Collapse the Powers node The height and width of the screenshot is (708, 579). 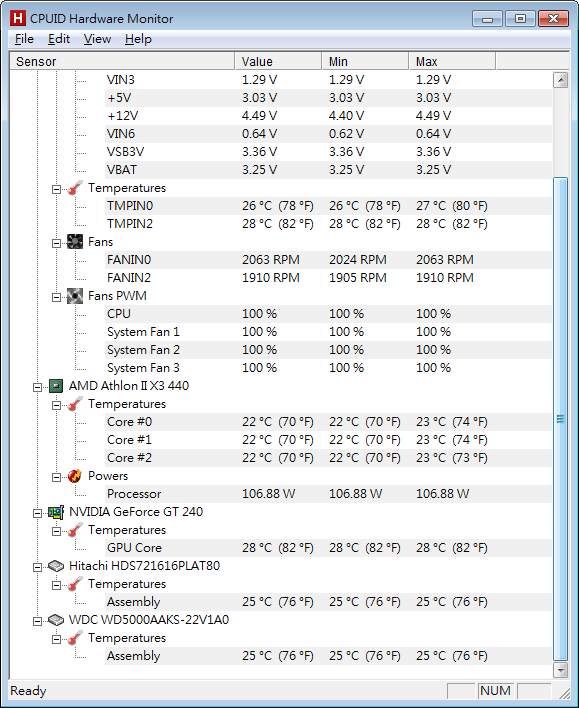click(x=56, y=477)
